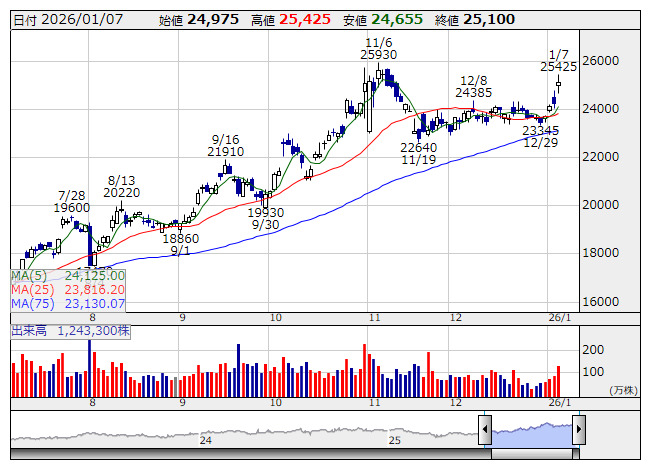Screen dimensions: 653x470
Task: Click the 22000 price axis label
Action: tap(601, 157)
